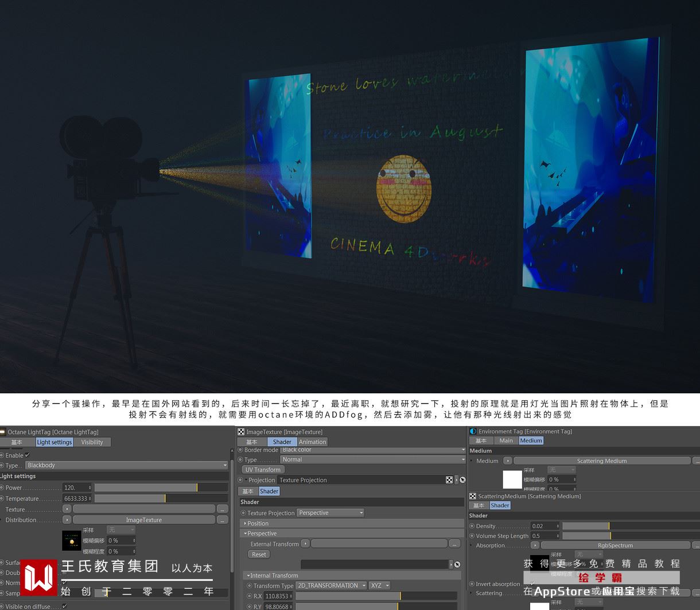Click the picker cursor icon on the Projection row
Viewport: 700px width, 610px height.
(x=462, y=480)
